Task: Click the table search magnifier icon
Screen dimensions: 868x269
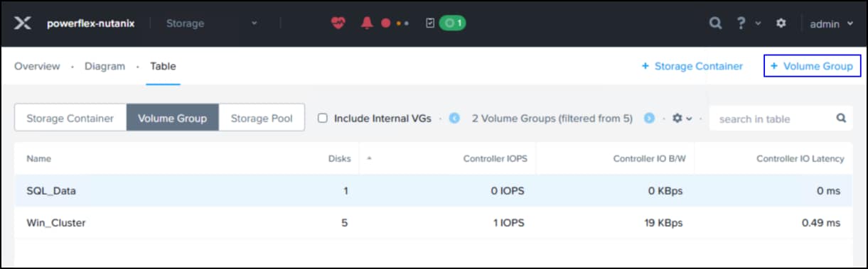Action: coord(841,119)
